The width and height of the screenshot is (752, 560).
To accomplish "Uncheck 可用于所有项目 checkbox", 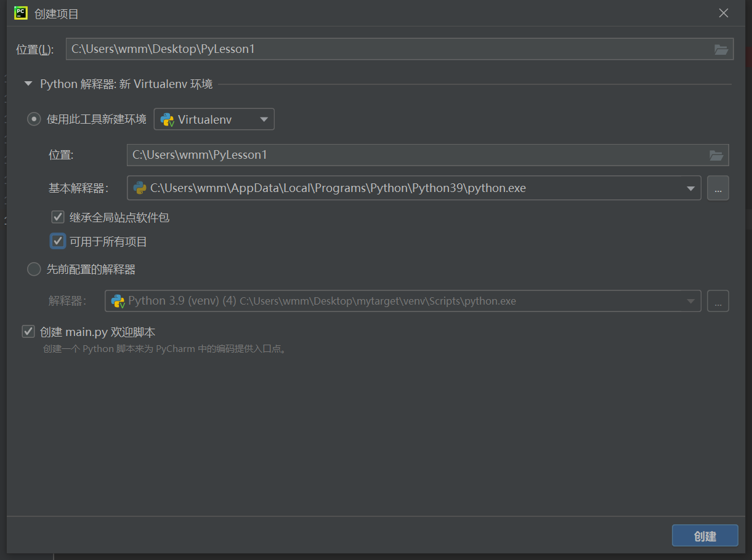I will pos(58,241).
